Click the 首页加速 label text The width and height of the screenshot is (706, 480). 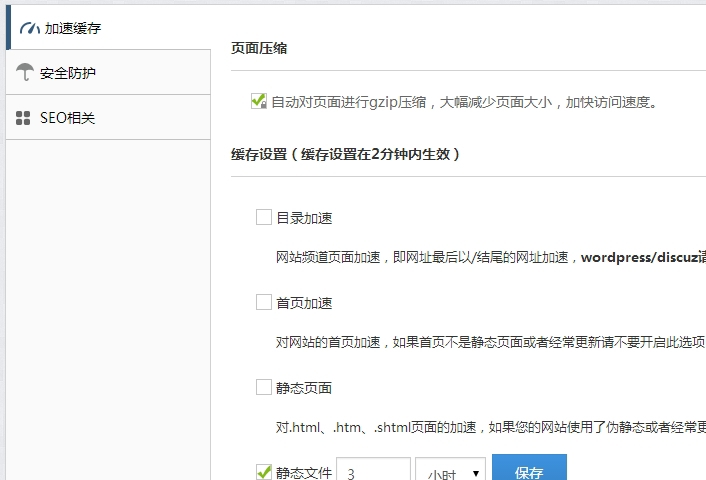[304, 303]
